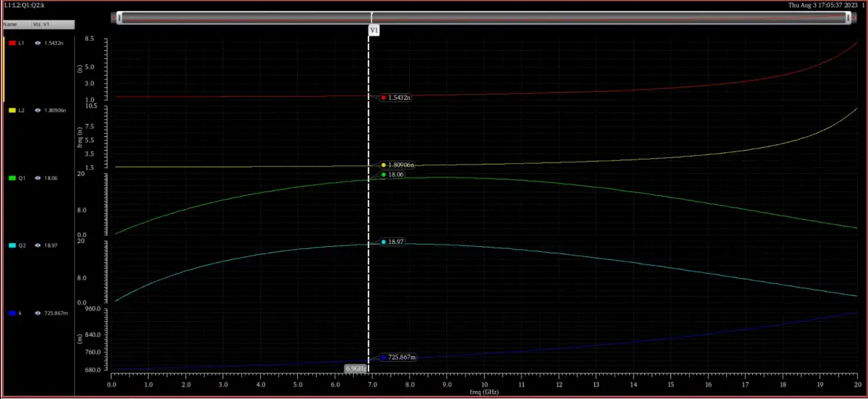Click legend value 1.80906n for L2

click(x=55, y=110)
